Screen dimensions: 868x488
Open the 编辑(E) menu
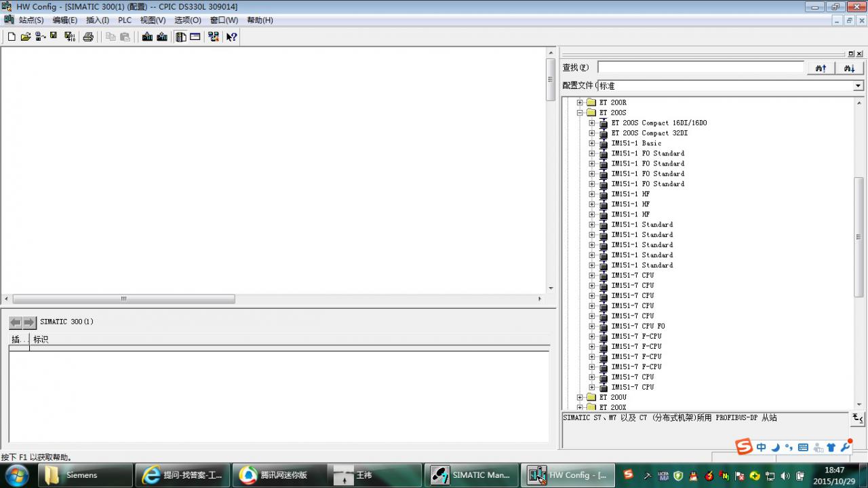(x=65, y=20)
